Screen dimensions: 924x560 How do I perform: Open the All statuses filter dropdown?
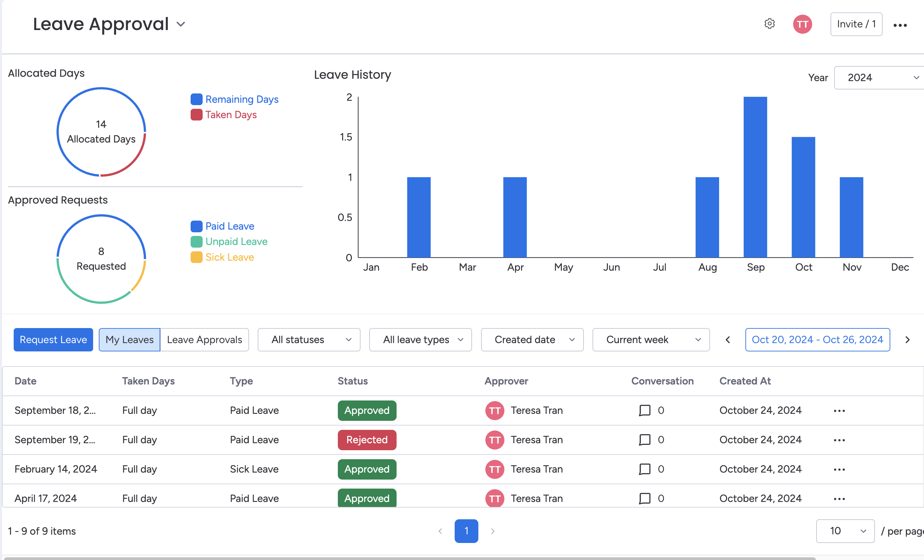click(309, 340)
